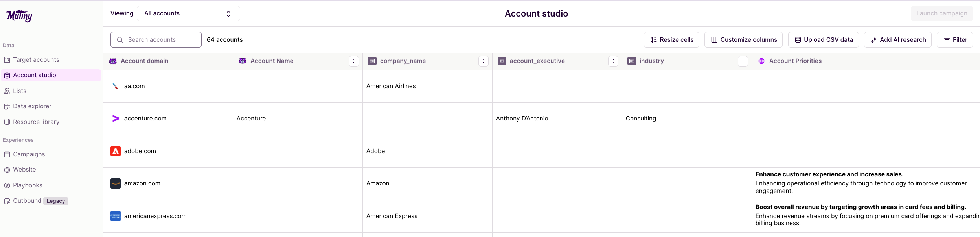This screenshot has height=237, width=980.
Task: Click the Amazon company name cell
Action: [427, 183]
